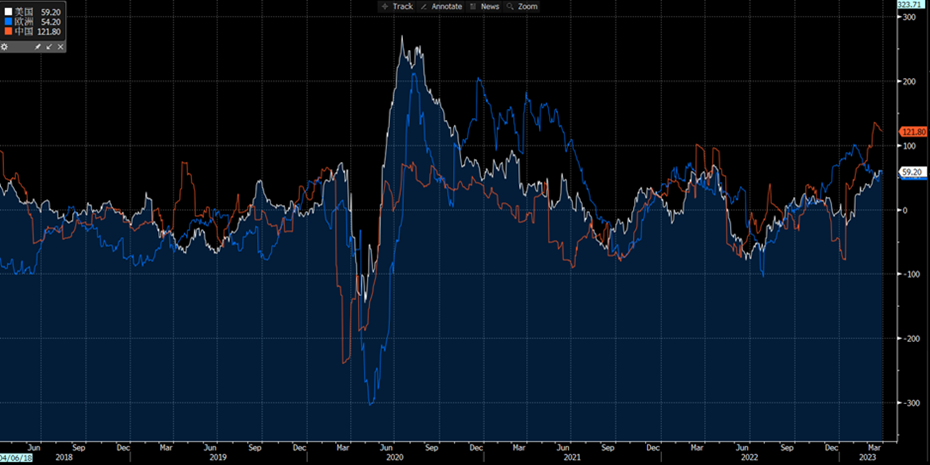Click the orange 121.80 axis value tag
This screenshot has width=930, height=465.
(913, 132)
